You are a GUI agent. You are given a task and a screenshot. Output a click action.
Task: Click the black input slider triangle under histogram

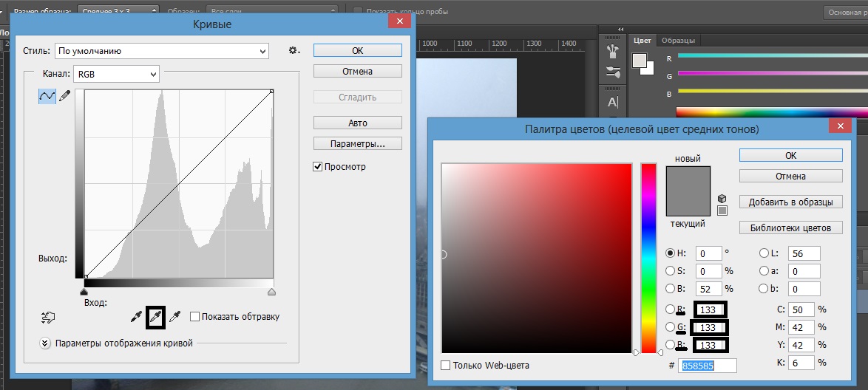point(84,292)
